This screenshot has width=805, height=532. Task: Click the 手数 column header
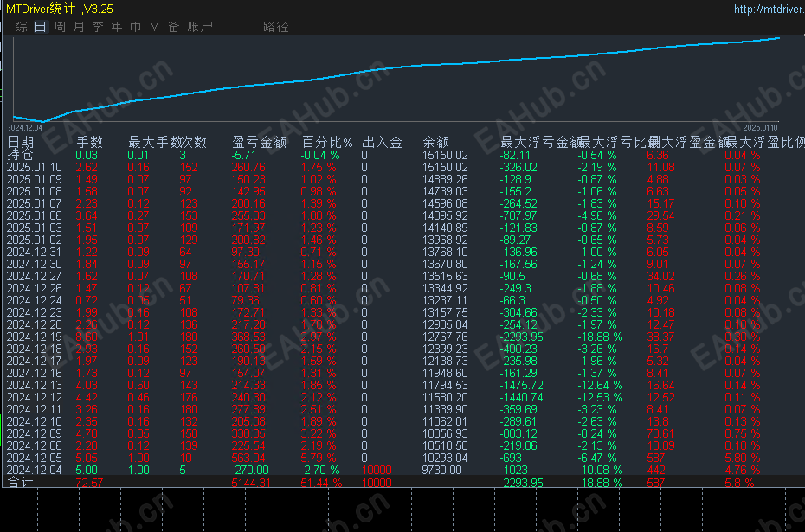(x=89, y=142)
